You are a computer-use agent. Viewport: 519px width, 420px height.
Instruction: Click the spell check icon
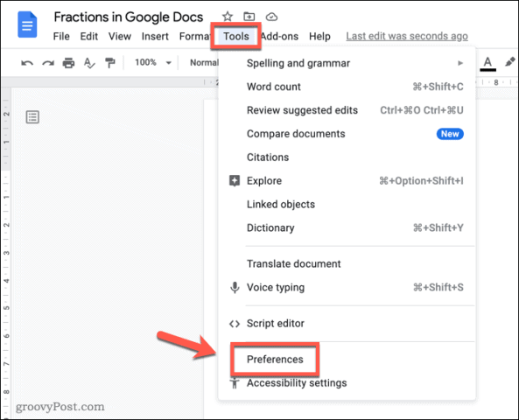[89, 62]
